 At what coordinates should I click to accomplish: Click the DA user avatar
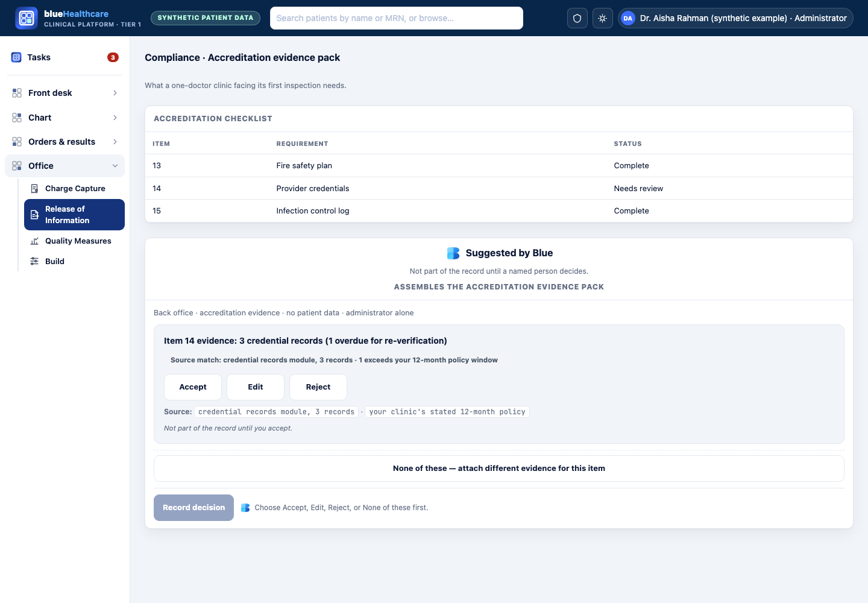(x=628, y=18)
